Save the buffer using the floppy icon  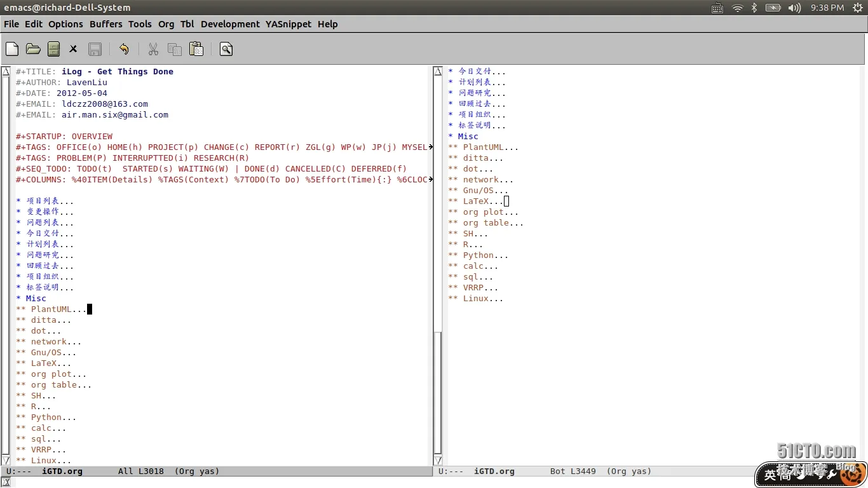click(x=95, y=49)
